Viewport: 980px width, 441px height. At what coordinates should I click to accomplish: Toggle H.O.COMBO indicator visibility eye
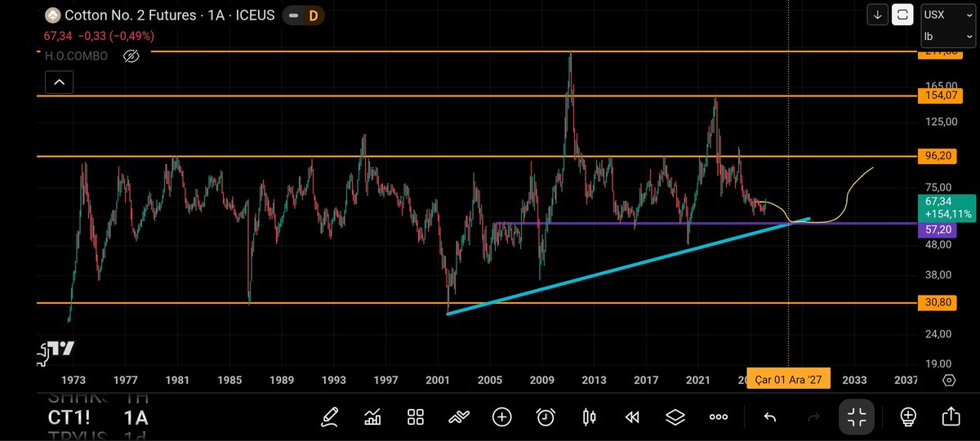(131, 56)
